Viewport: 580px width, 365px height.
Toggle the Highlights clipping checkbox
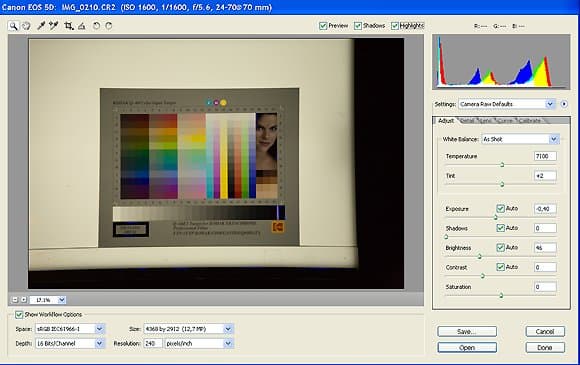point(395,26)
